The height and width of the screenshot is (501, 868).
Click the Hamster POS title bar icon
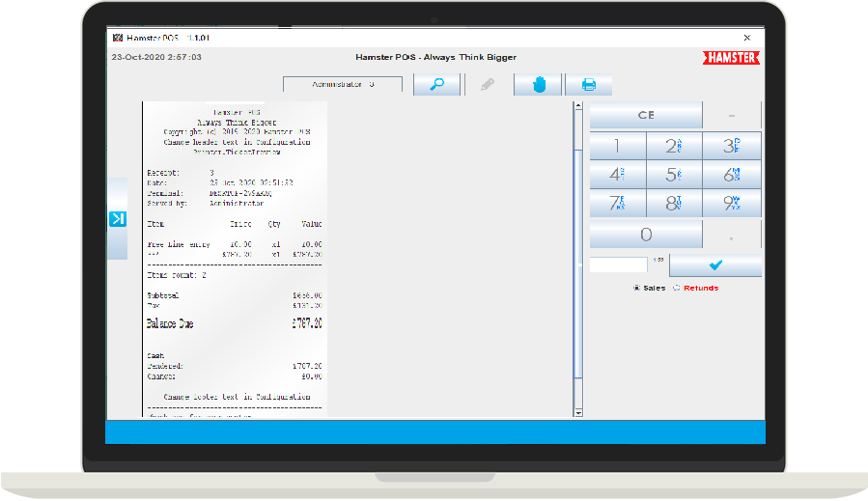coord(118,38)
